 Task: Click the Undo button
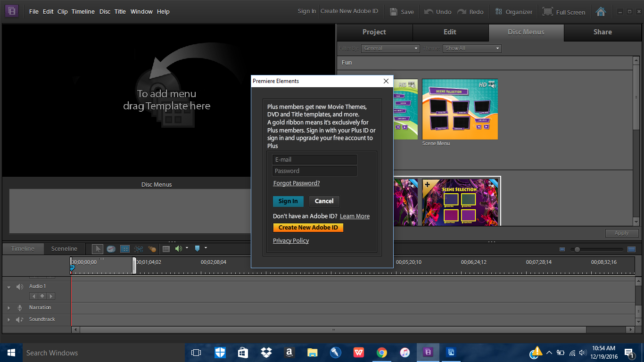(x=438, y=12)
